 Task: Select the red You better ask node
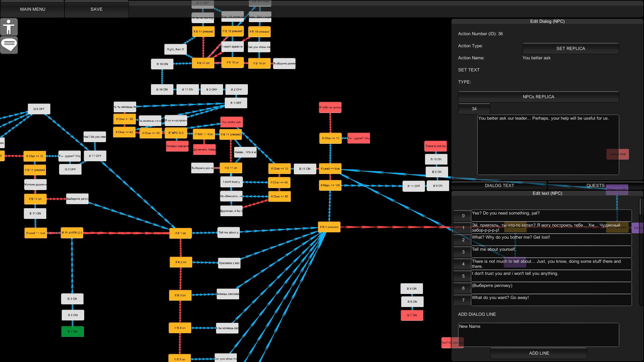point(231,122)
